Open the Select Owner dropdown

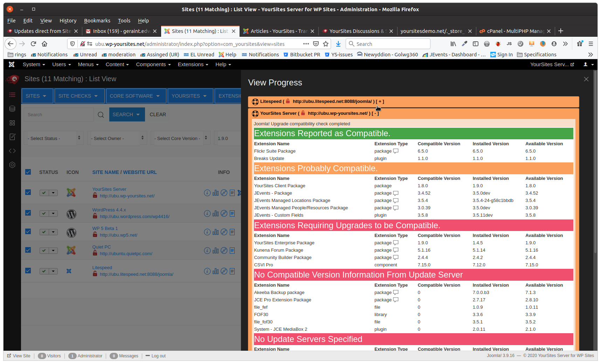(x=117, y=138)
